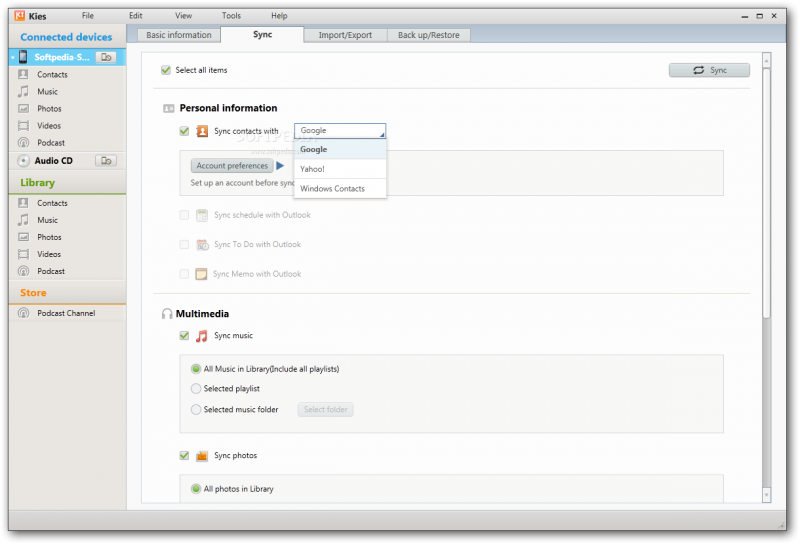This screenshot has width=800, height=544.
Task: Click the Sync photos picture icon
Action: (x=202, y=456)
